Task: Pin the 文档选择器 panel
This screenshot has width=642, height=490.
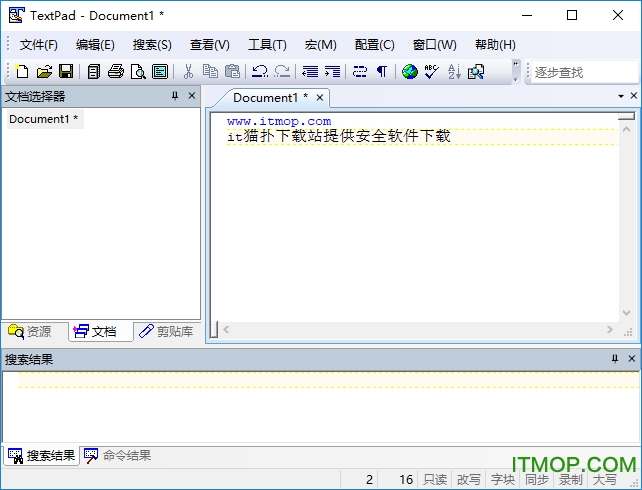Action: 175,96
